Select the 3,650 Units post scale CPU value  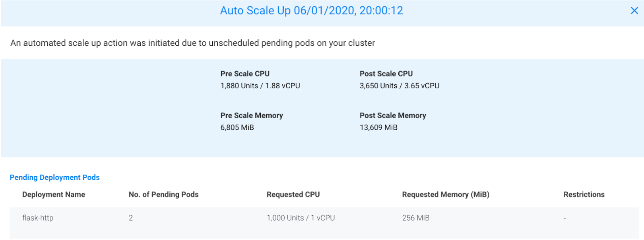pos(399,86)
